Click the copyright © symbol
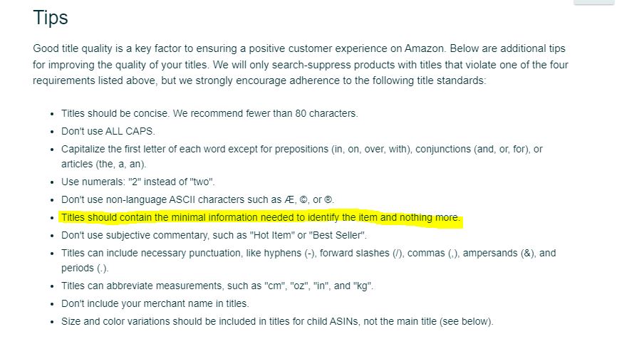This screenshot has width=644, height=339. (303, 200)
